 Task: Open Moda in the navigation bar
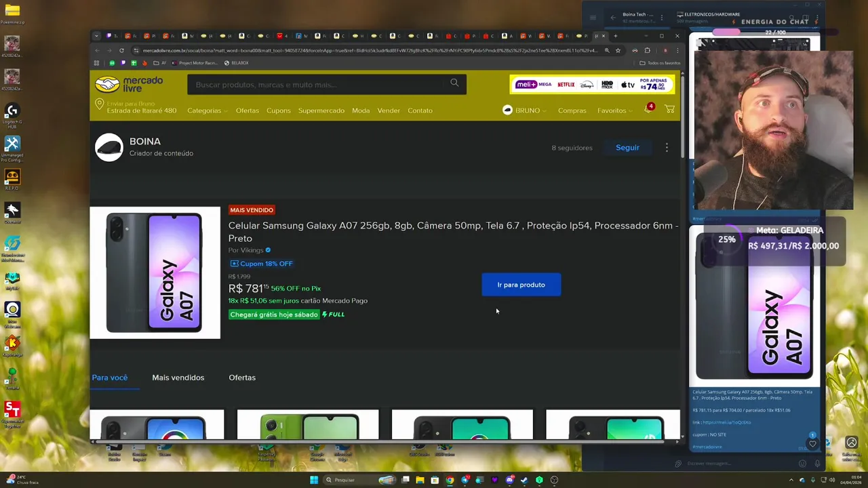tap(361, 110)
